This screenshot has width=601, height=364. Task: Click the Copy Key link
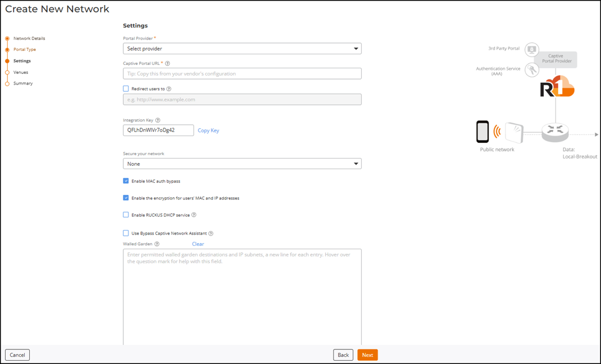pyautogui.click(x=209, y=130)
